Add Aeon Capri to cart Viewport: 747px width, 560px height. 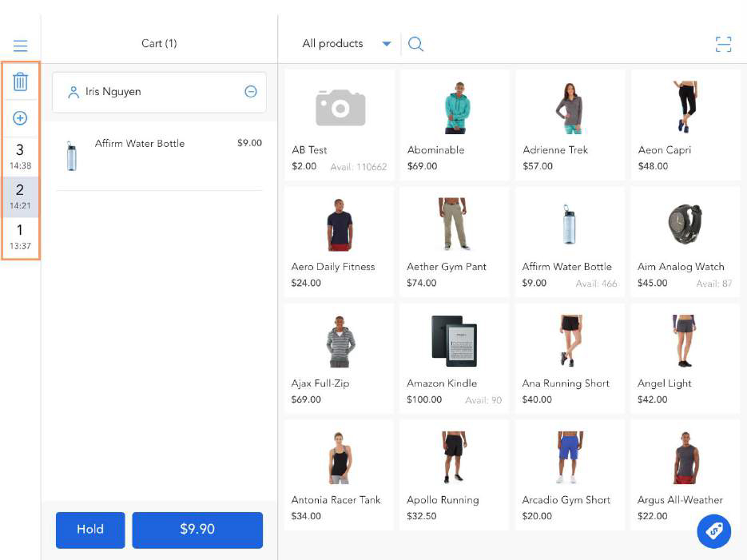[x=685, y=125]
